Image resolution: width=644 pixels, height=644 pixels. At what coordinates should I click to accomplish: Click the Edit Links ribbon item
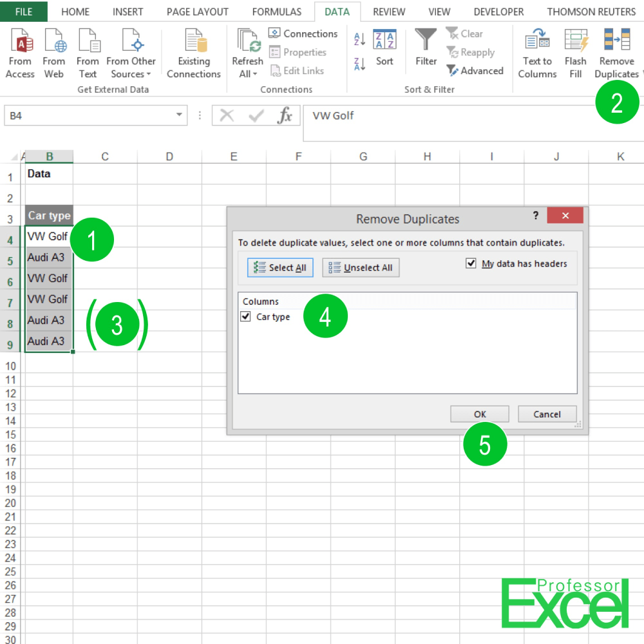pos(297,71)
